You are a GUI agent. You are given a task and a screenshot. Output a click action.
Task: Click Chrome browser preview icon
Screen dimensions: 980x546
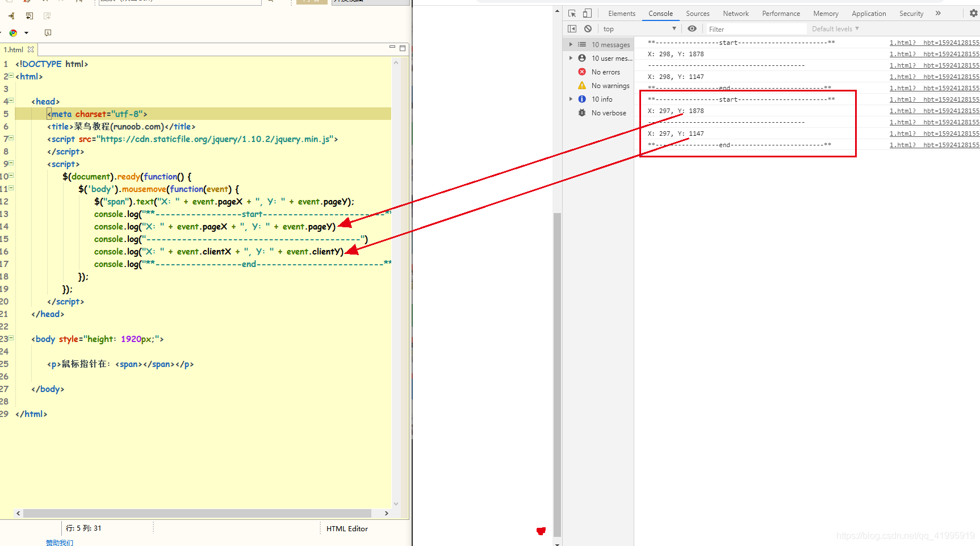tap(13, 33)
